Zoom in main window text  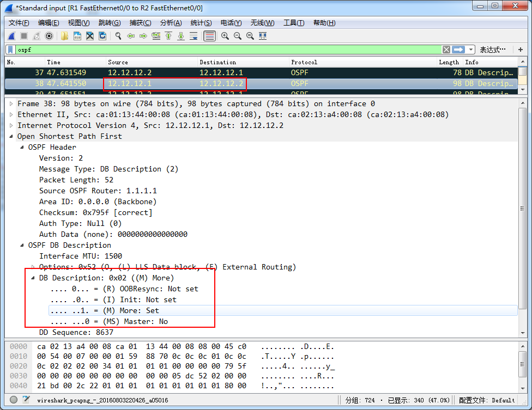pyautogui.click(x=225, y=36)
